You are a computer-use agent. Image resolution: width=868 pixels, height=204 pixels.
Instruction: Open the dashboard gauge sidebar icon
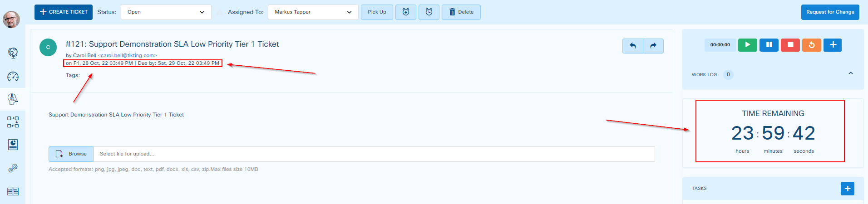pos(13,77)
